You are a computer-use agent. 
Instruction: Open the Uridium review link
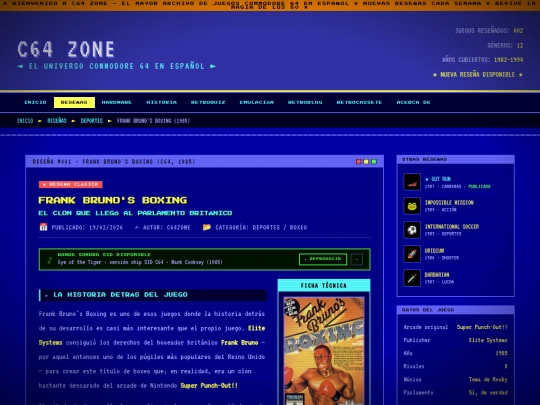click(x=434, y=251)
